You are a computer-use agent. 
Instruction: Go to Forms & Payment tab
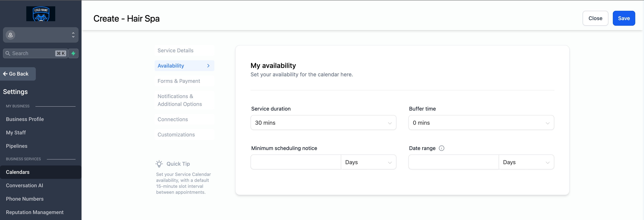tap(179, 81)
